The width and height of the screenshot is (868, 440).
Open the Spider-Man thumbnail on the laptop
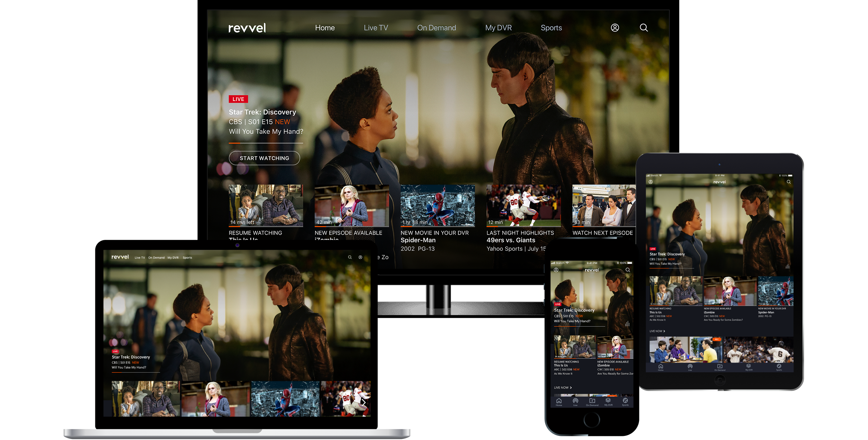point(285,399)
